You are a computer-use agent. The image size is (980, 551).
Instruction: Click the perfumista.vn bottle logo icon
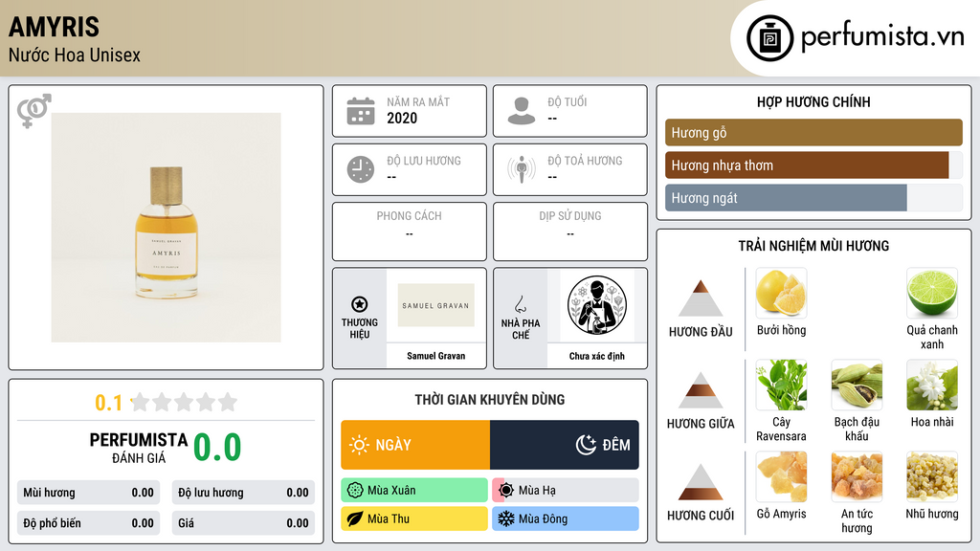point(769,38)
